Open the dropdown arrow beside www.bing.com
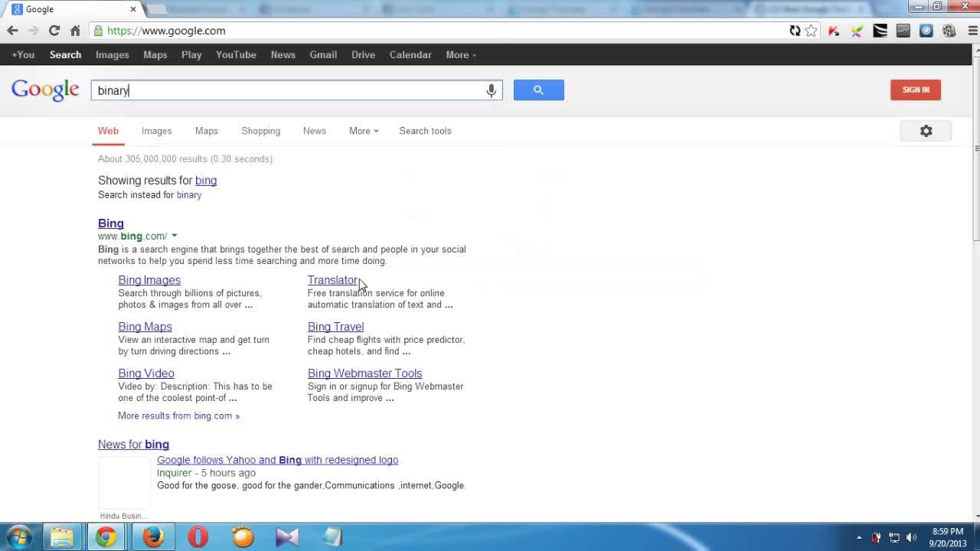This screenshot has height=551, width=980. [x=175, y=236]
